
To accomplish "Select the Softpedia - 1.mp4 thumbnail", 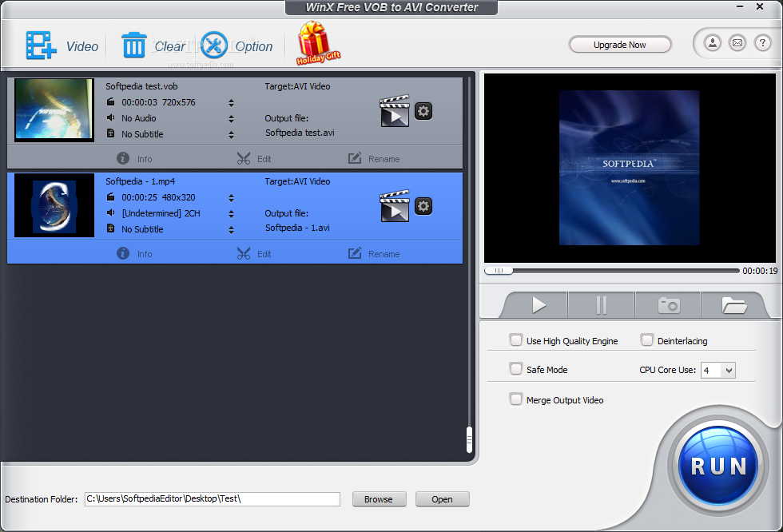I will 54,205.
